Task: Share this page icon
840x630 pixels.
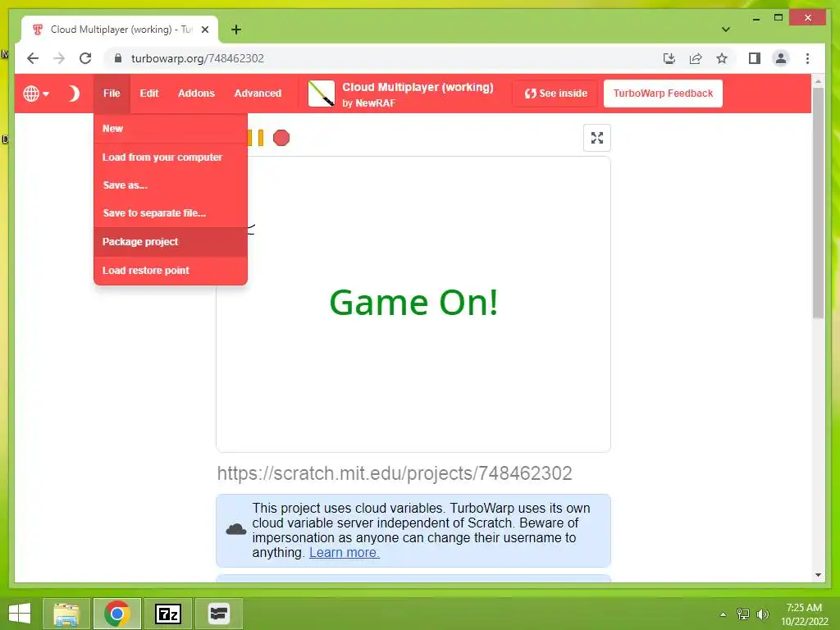Action: [696, 58]
